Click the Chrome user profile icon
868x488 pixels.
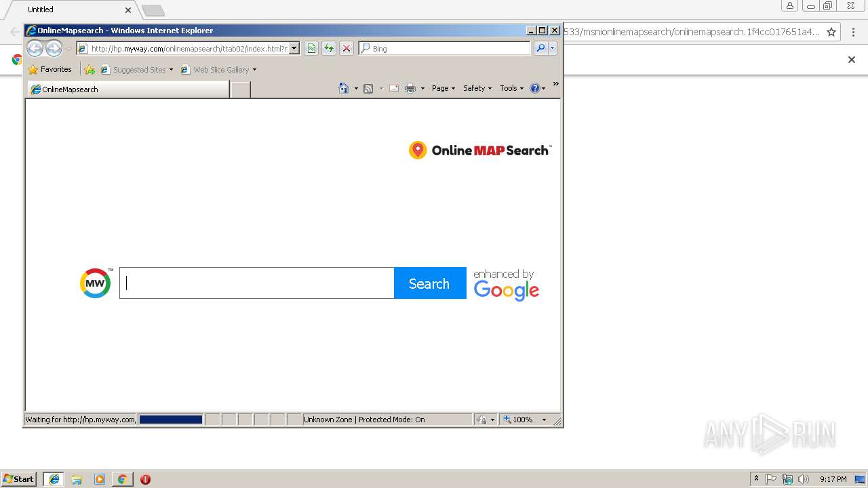tap(789, 6)
